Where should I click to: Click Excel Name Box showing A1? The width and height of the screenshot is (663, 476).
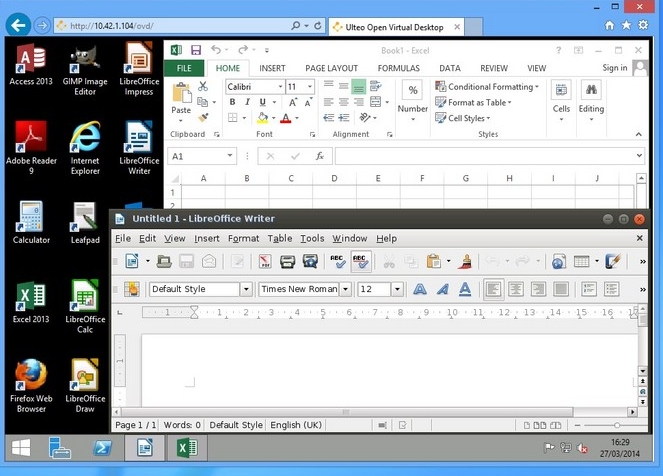pos(202,156)
